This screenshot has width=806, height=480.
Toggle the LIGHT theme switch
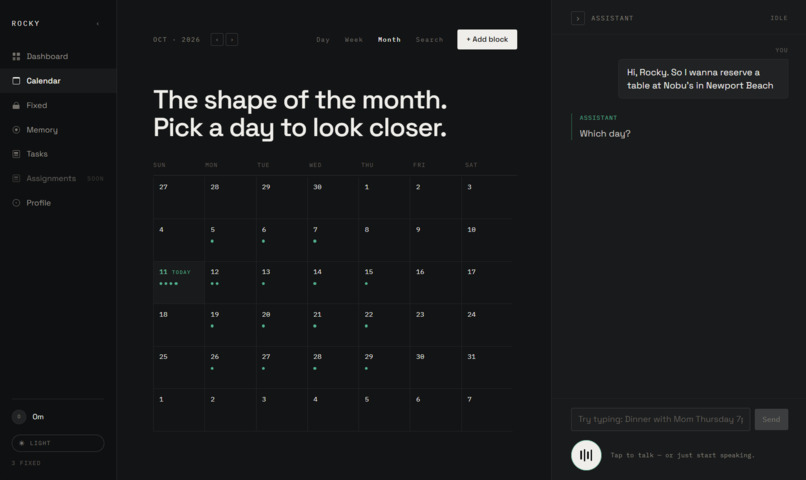point(58,443)
